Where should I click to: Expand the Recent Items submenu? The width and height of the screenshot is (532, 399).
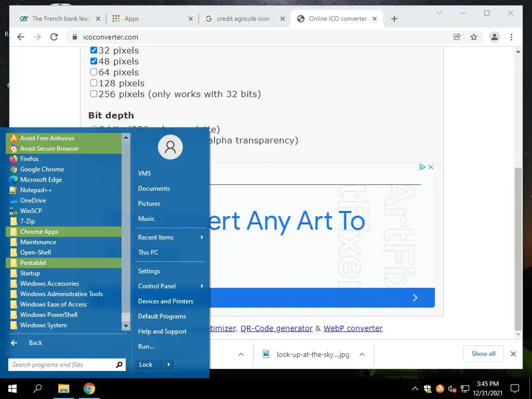click(170, 237)
